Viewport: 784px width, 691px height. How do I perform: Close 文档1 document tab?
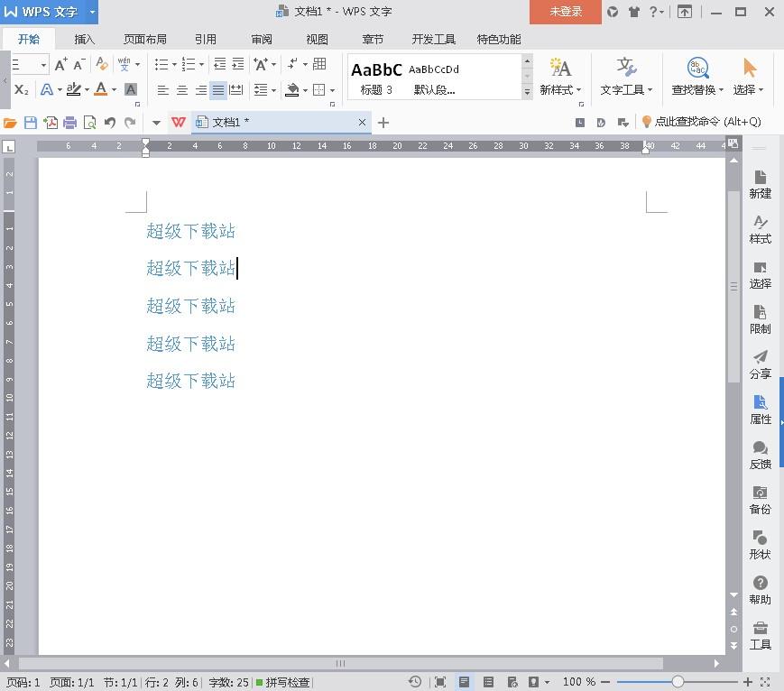coord(362,122)
